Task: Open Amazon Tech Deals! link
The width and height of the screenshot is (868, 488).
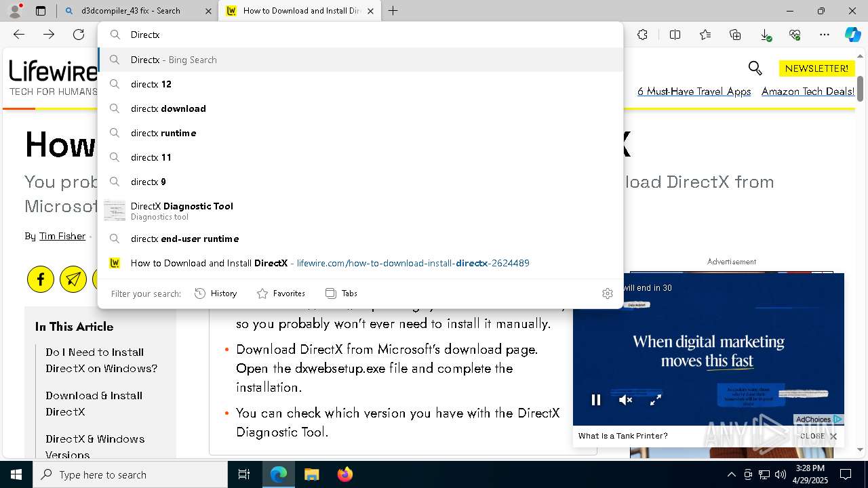Action: point(808,91)
